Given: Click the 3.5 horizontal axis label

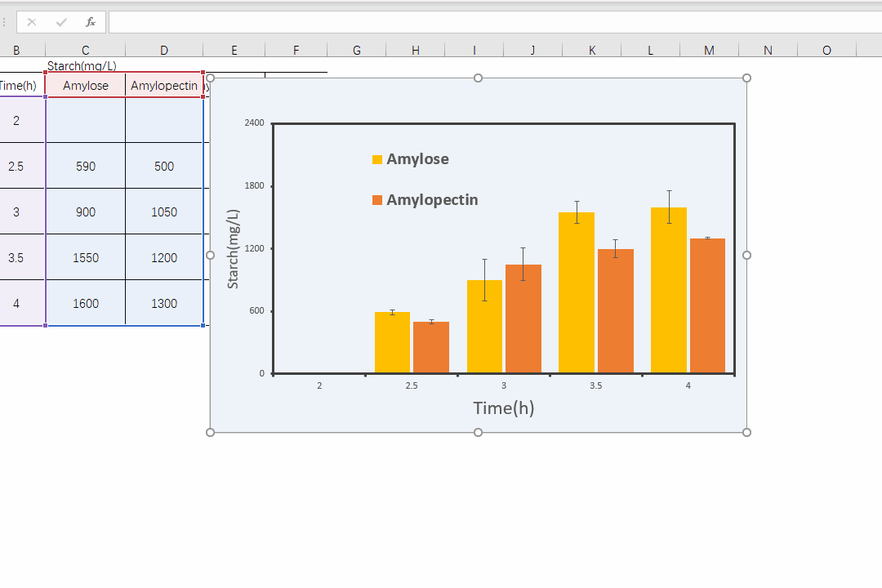Looking at the screenshot, I should pyautogui.click(x=595, y=385).
